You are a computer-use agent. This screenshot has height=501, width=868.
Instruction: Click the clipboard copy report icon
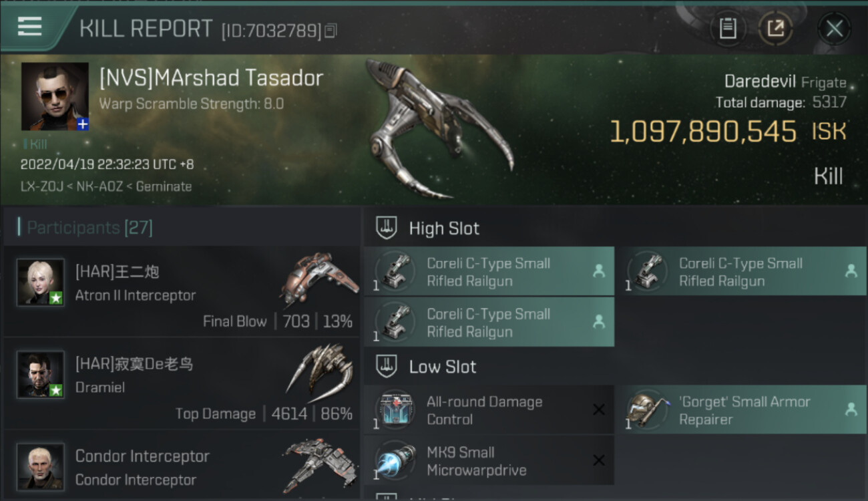coord(728,29)
